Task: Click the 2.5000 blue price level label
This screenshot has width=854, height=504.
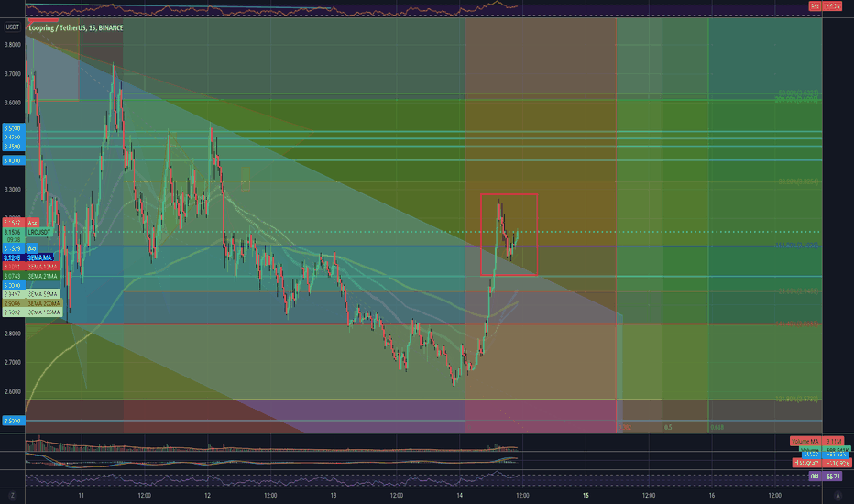Action: (13, 421)
